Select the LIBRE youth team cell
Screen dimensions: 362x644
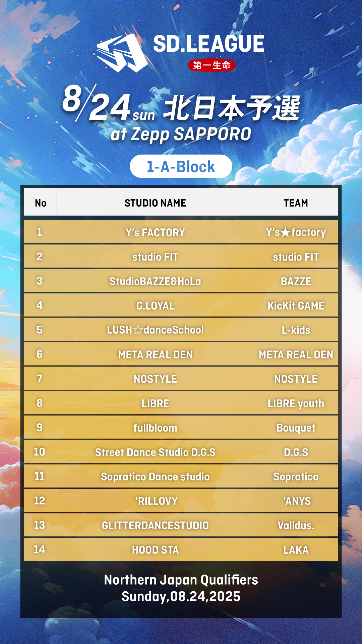pos(296,404)
